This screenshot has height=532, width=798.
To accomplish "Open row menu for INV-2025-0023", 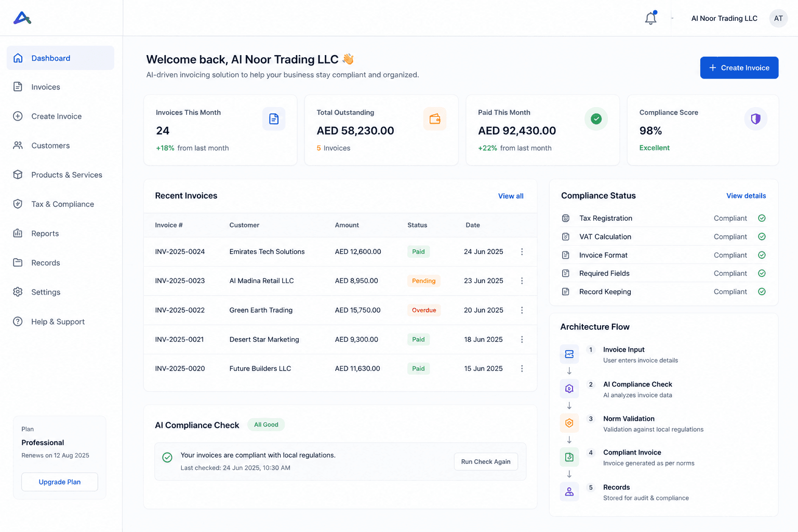I will [522, 281].
